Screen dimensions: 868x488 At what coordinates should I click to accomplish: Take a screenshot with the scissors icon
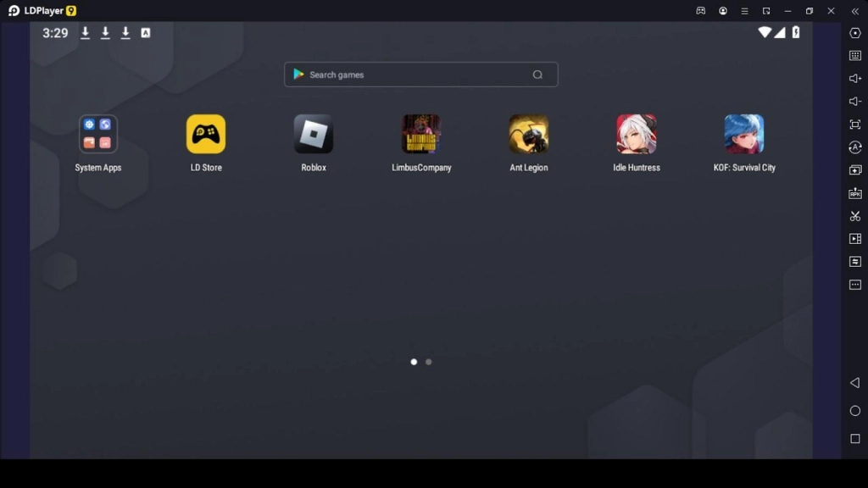855,216
